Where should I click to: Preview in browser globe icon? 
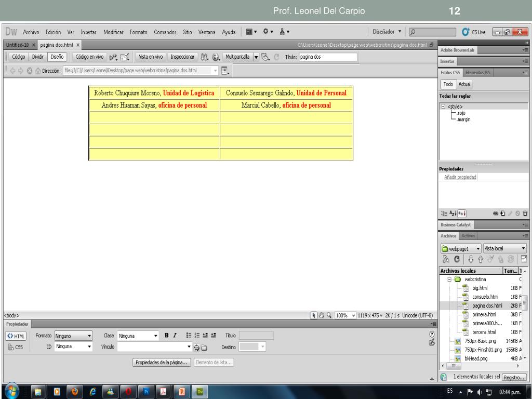tap(216, 57)
